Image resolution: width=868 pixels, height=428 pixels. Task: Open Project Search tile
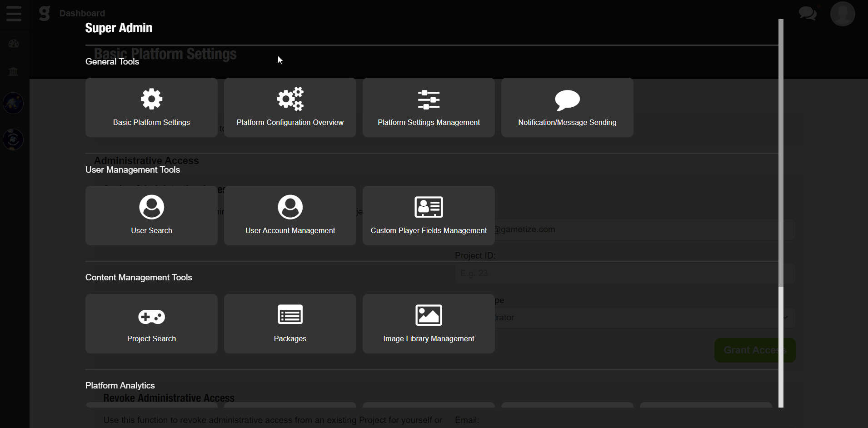[151, 323]
